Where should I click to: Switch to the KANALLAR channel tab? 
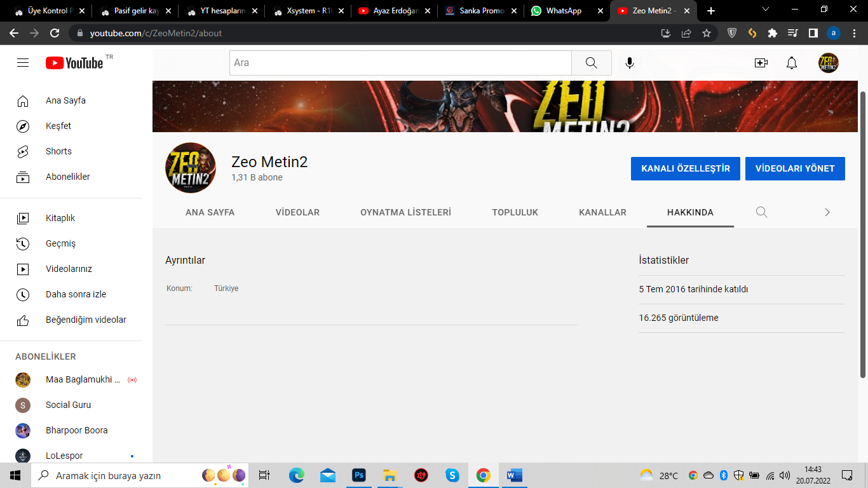[602, 212]
